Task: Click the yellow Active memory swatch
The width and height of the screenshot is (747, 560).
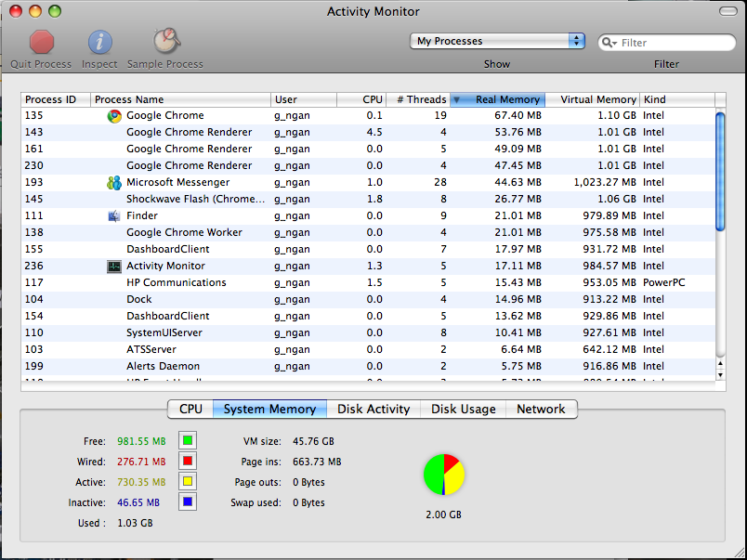Action: click(188, 481)
